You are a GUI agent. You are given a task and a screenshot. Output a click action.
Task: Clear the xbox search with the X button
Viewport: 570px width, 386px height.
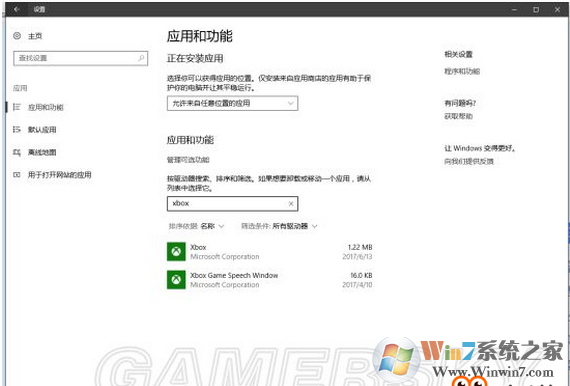click(x=291, y=204)
